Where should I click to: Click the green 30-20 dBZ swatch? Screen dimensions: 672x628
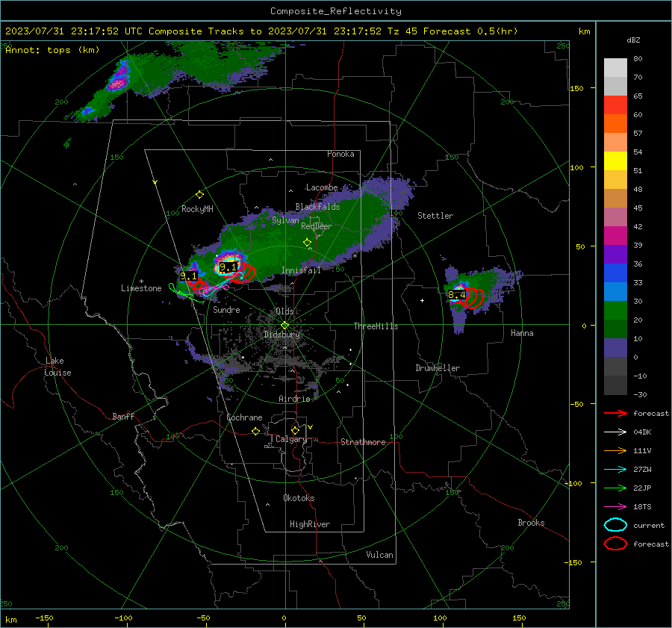click(x=615, y=311)
